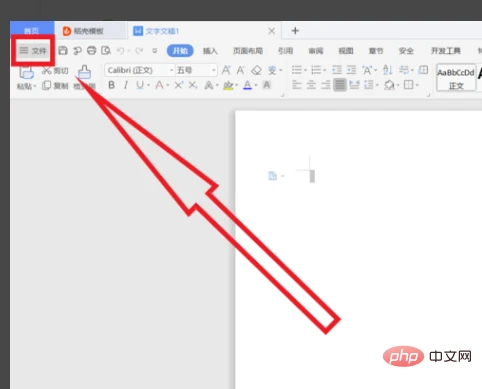
Task: Click the Save icon in quick toolbar
Action: click(x=63, y=51)
